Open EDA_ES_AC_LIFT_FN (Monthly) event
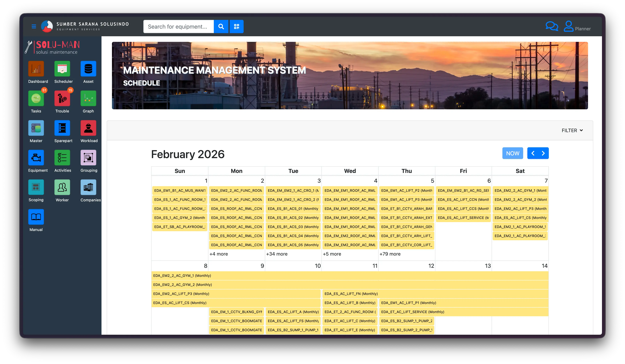This screenshot has height=364, width=625. [x=351, y=294]
